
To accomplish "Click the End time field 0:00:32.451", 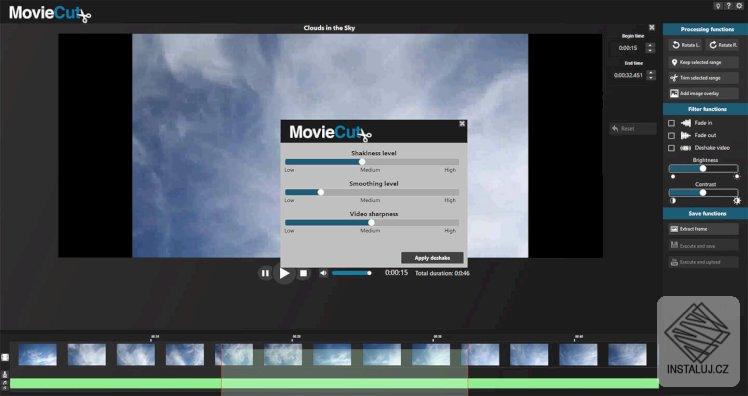I will click(x=628, y=75).
